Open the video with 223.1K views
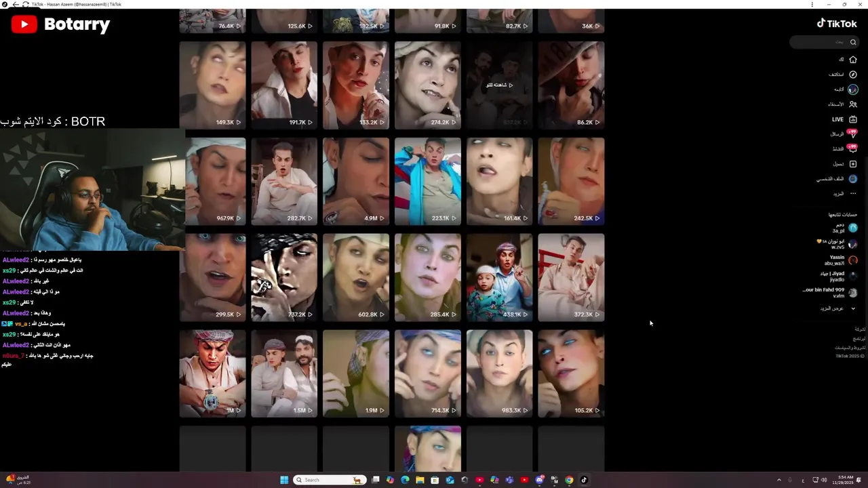The image size is (868, 488). [x=428, y=181]
